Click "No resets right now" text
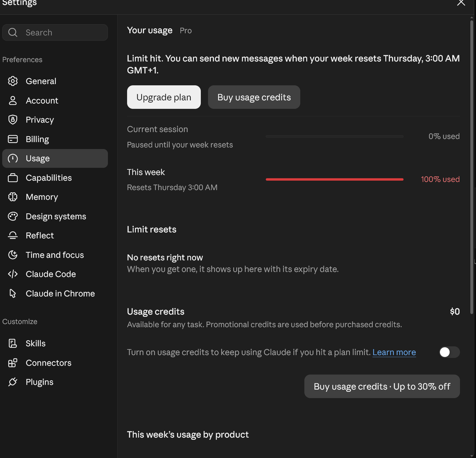 click(x=165, y=257)
